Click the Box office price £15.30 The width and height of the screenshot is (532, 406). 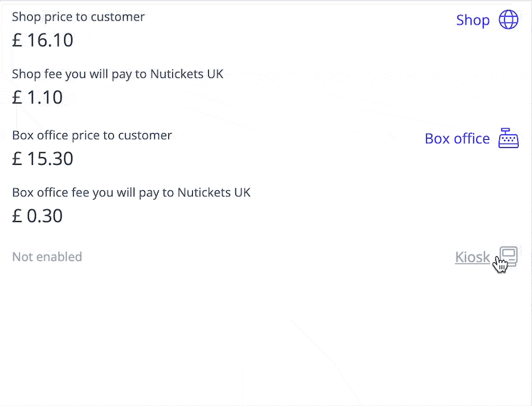coord(43,158)
